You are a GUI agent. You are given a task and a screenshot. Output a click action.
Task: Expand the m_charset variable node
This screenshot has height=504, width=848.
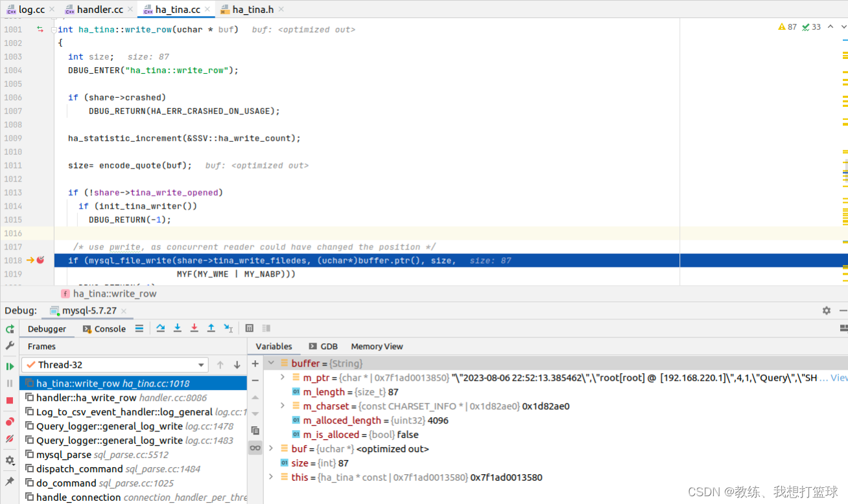click(283, 406)
